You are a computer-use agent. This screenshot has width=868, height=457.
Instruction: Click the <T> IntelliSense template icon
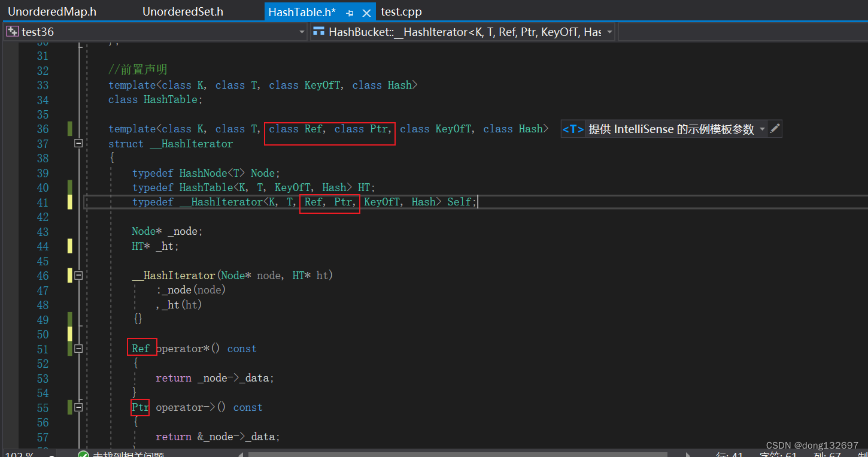[x=573, y=129]
